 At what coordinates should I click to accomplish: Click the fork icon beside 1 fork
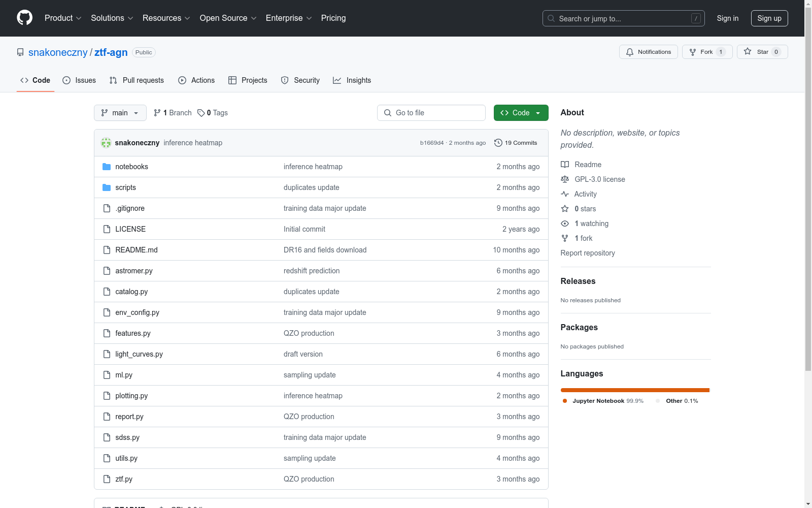pos(565,238)
